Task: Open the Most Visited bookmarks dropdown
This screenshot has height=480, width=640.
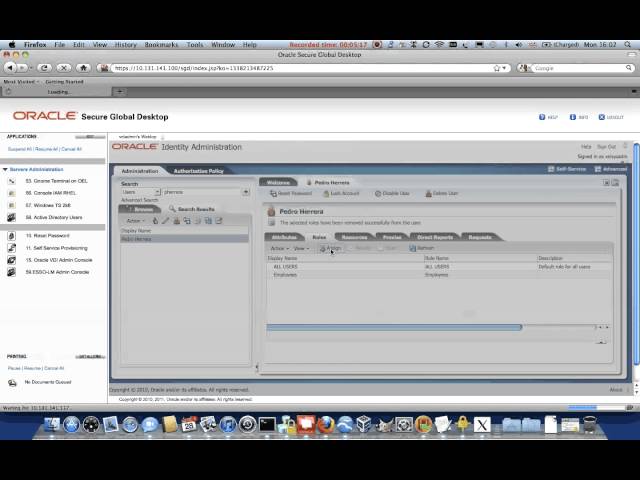Action: [21, 82]
